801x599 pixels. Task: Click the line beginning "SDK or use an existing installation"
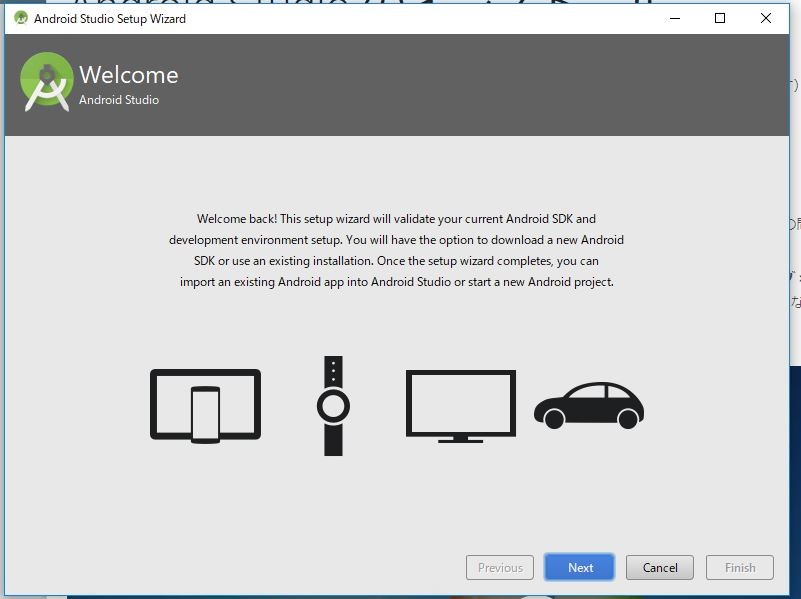[396, 261]
